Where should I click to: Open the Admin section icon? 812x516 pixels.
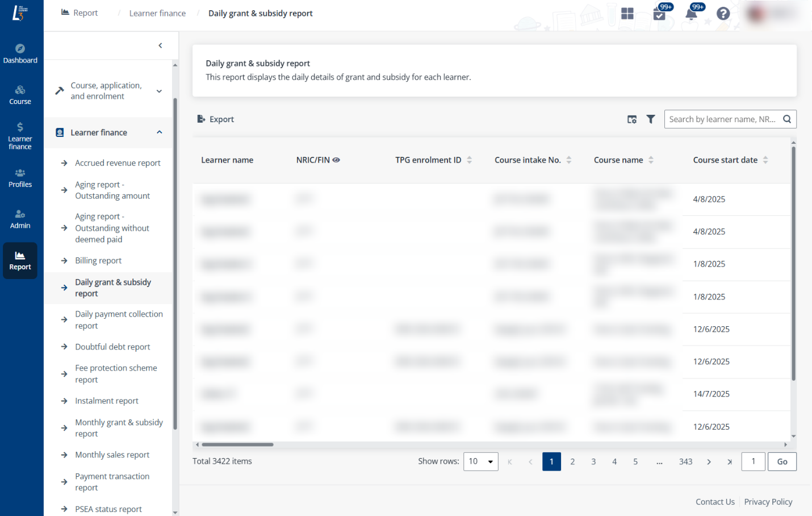[20, 218]
